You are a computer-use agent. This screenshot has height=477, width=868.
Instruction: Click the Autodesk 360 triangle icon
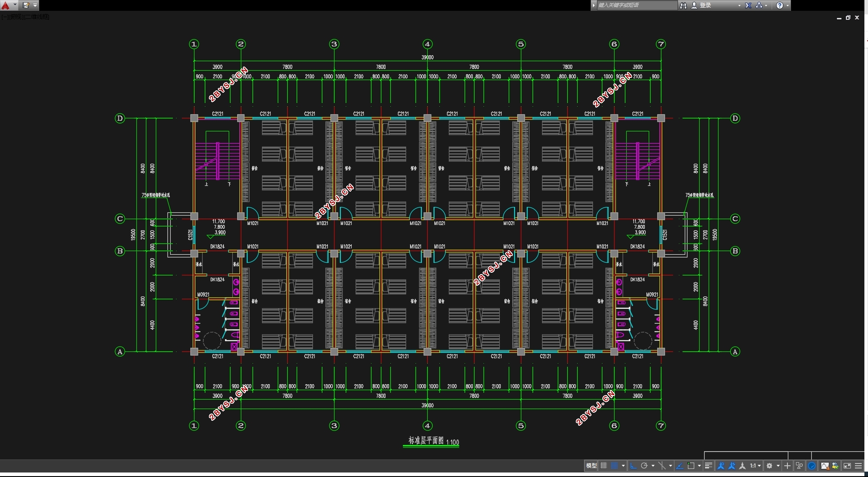pyautogui.click(x=759, y=5)
